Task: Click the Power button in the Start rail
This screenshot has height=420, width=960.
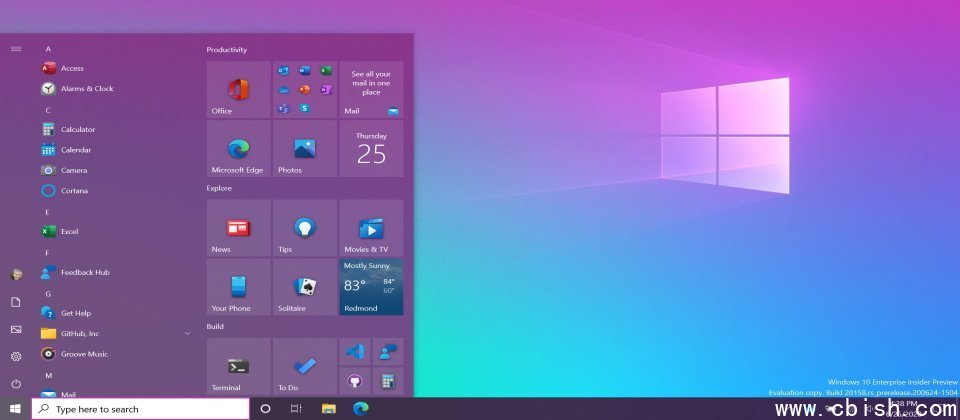Action: coord(17,384)
